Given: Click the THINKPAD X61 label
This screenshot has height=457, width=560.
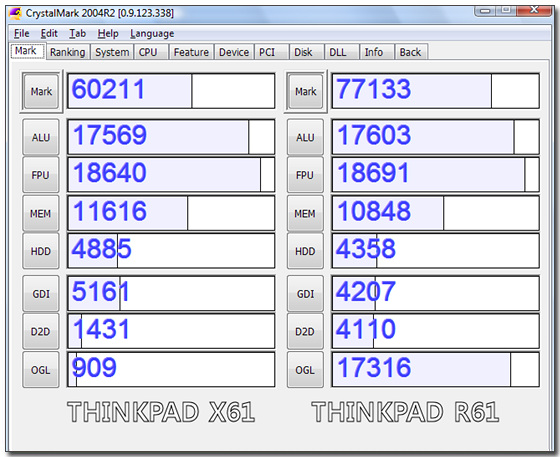Looking at the screenshot, I should pos(161,412).
